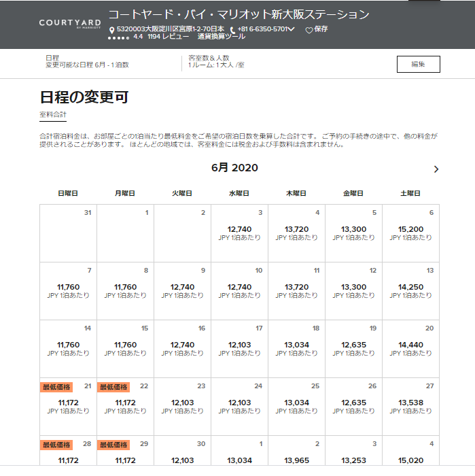Click the hotel address text link
The image size is (475, 476).
[x=171, y=29]
